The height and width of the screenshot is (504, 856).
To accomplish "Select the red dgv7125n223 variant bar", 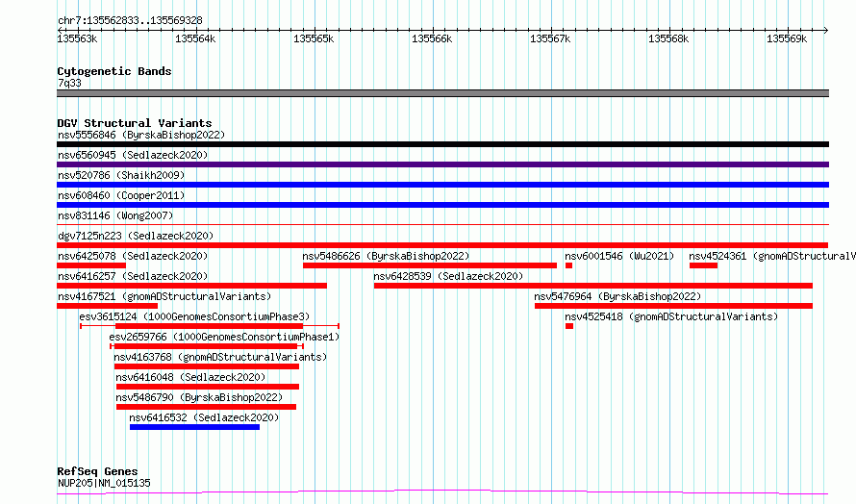I will [x=442, y=245].
